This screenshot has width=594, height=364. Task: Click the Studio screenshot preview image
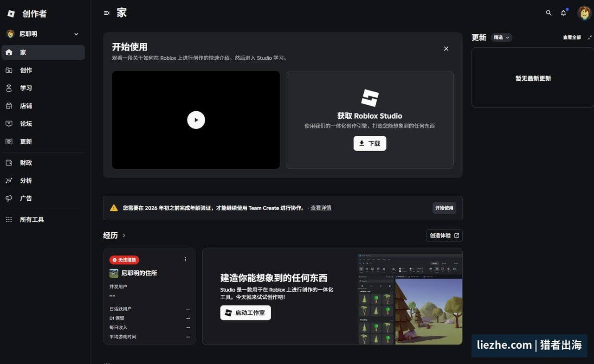[x=410, y=299]
